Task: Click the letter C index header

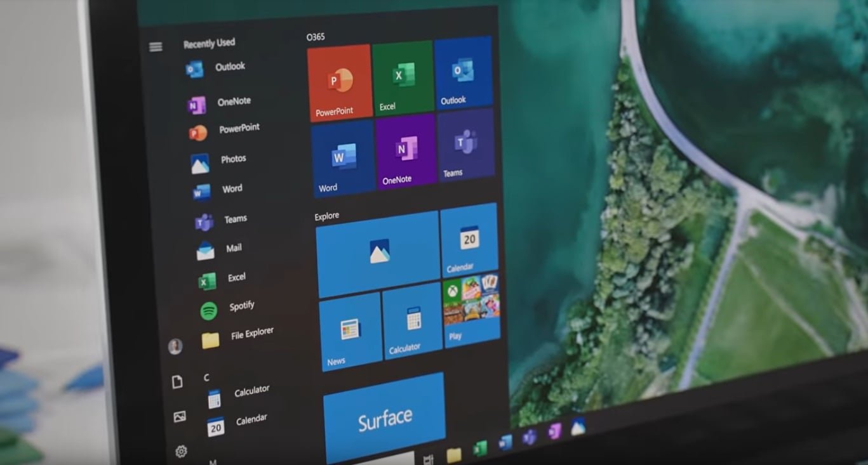Action: point(206,377)
